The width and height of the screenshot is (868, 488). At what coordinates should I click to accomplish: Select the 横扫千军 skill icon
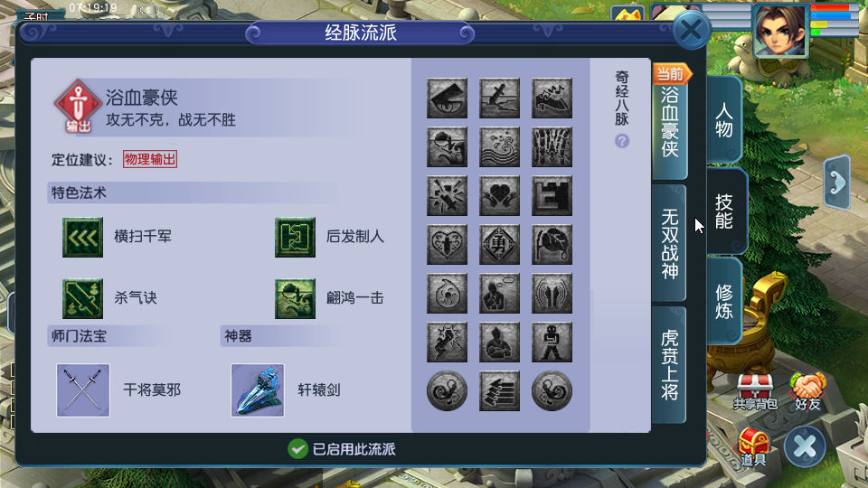[x=82, y=238]
